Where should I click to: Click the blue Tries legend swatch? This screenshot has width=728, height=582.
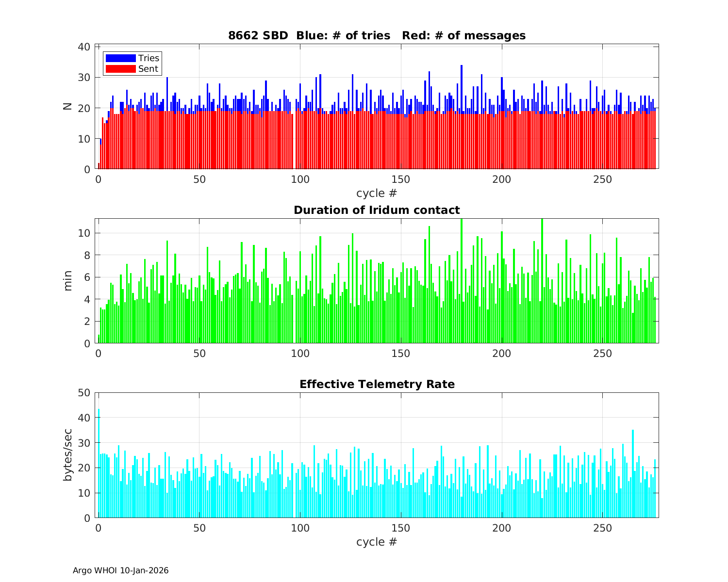pyautogui.click(x=120, y=58)
